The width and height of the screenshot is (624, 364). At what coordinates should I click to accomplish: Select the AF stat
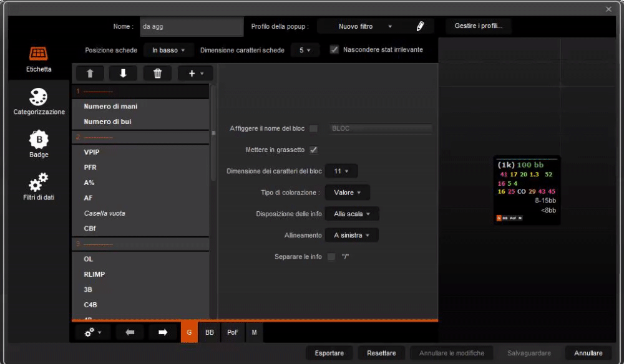point(140,198)
